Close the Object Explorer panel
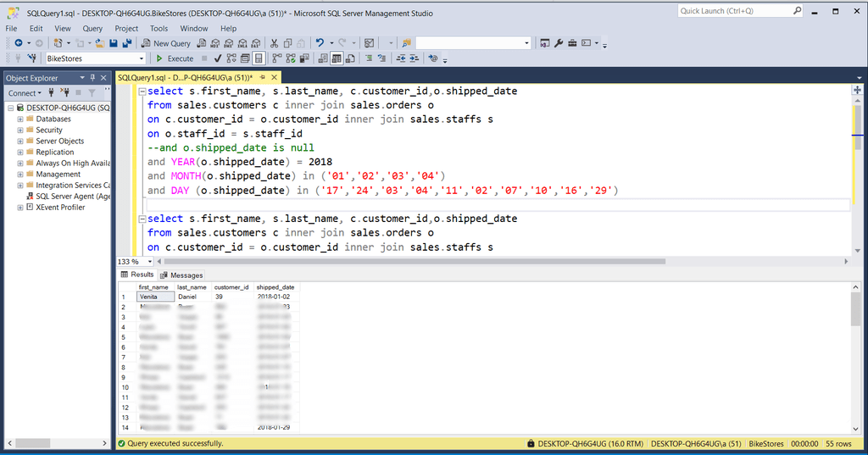The width and height of the screenshot is (868, 455). [103, 78]
